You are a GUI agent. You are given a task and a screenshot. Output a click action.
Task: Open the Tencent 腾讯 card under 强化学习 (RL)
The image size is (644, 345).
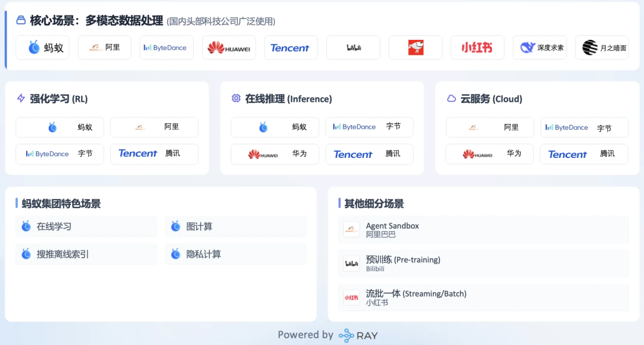click(x=154, y=154)
